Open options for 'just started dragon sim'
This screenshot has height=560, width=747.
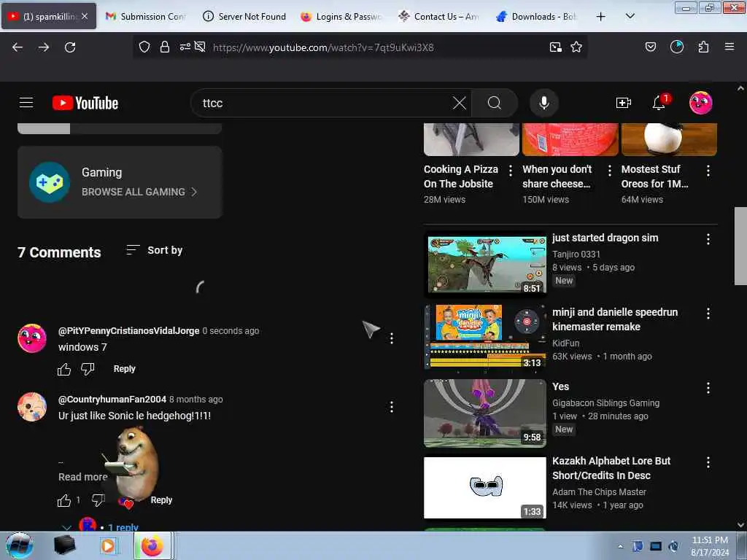tap(708, 239)
